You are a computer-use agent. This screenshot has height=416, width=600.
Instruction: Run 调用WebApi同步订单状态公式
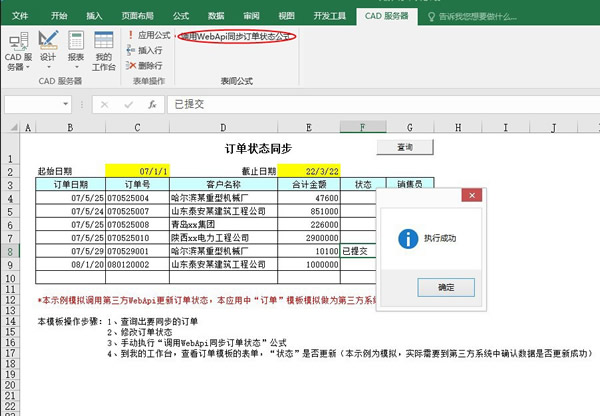236,36
